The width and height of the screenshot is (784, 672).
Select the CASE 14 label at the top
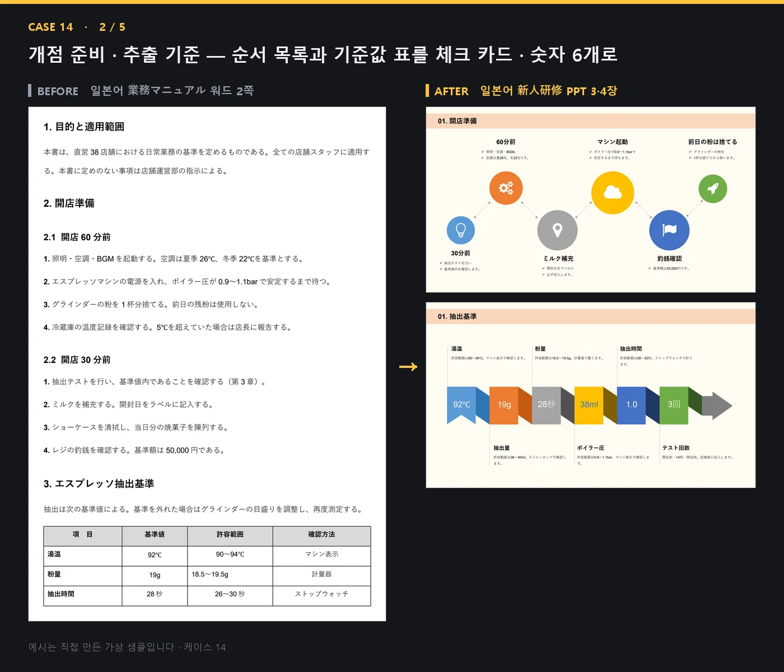[x=50, y=27]
